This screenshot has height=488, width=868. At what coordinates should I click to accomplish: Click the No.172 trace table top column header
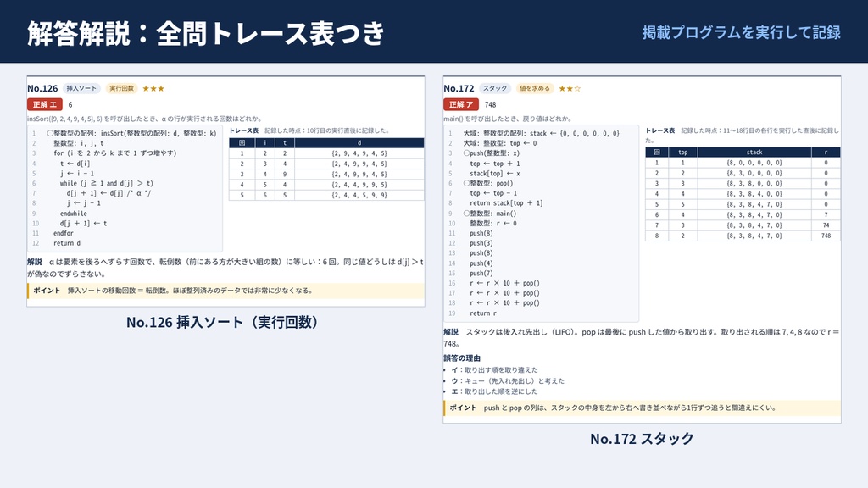(683, 152)
